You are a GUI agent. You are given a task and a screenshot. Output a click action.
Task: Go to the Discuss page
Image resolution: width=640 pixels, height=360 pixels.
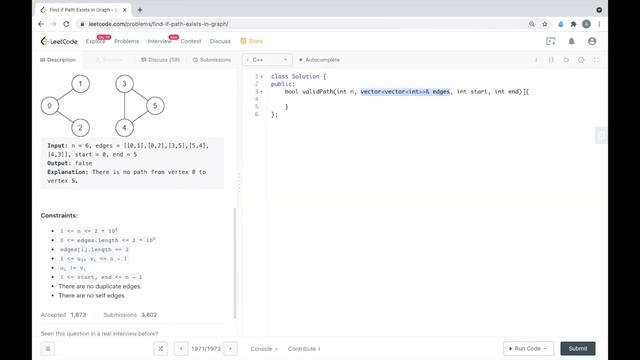point(220,41)
